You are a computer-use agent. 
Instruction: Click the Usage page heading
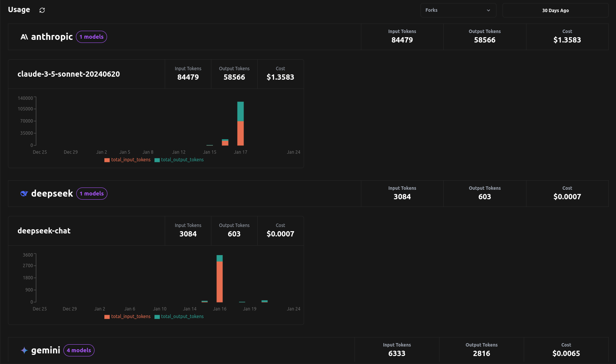[x=19, y=10]
